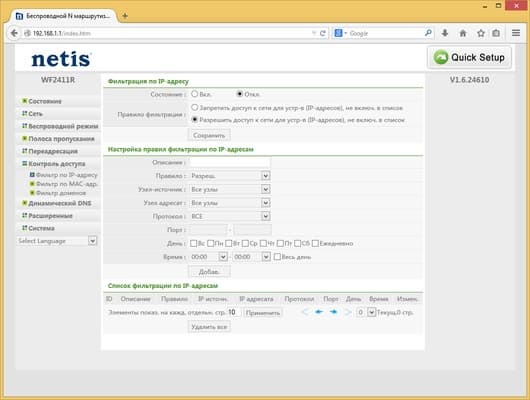
Task: Go to next page blue arrow
Action: [x=334, y=312]
